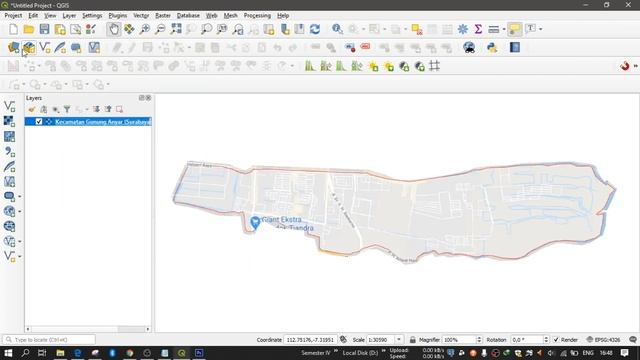Adjust the Magnifier spin arrows
The width and height of the screenshot is (640, 360).
[479, 340]
